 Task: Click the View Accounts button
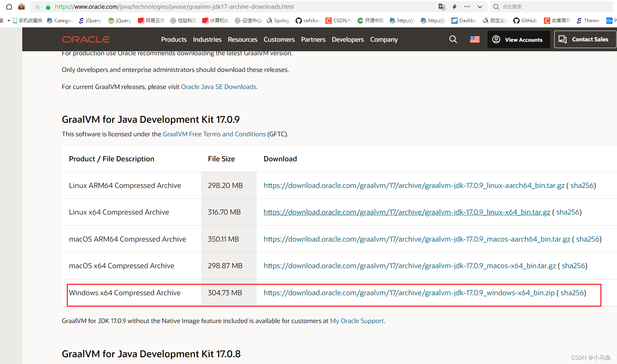(518, 39)
